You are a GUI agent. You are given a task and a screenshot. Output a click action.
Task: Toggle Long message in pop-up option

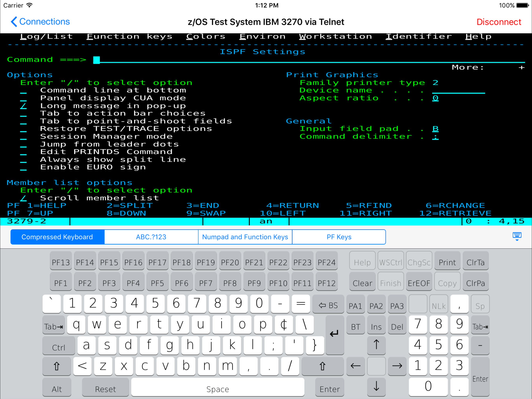[x=23, y=106]
